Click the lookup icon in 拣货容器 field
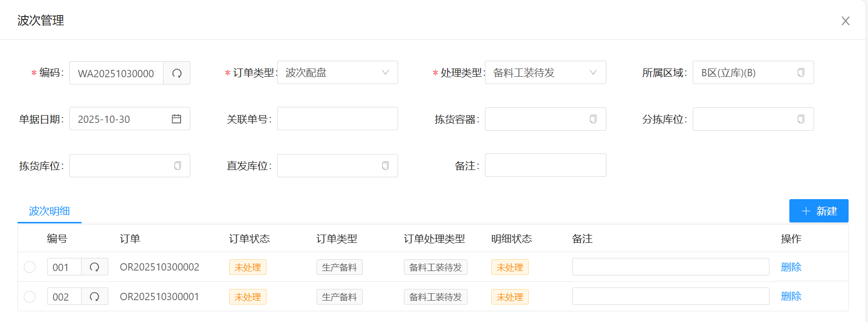The height and width of the screenshot is (322, 868). point(593,119)
